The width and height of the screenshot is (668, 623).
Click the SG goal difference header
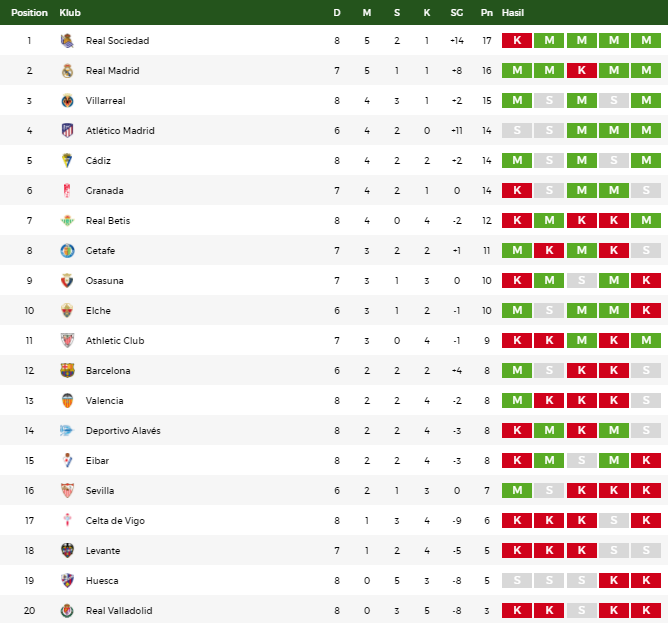point(457,13)
